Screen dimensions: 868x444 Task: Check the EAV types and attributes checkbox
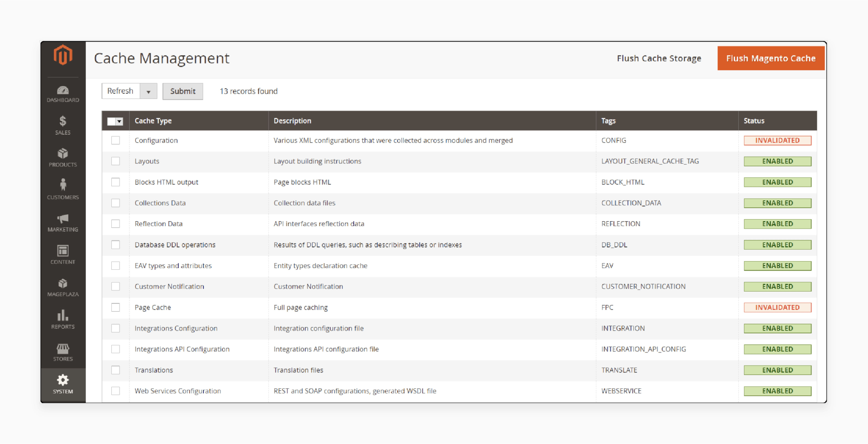pyautogui.click(x=116, y=266)
